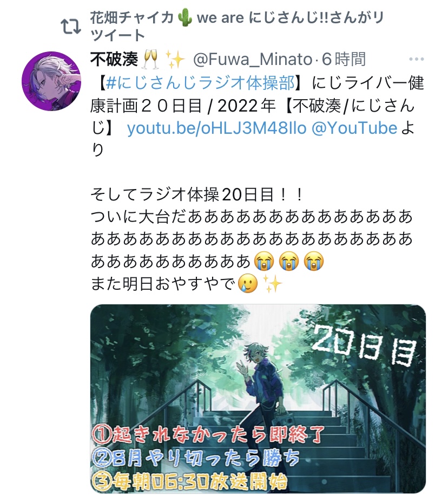Open the 20日目 video thumbnail image

[258, 399]
